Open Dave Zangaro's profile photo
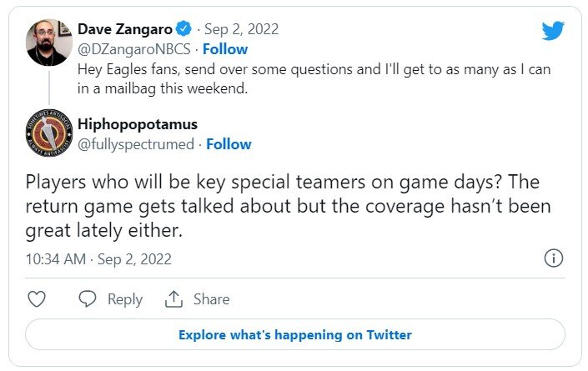Image resolution: width=588 pixels, height=371 pixels. (46, 41)
